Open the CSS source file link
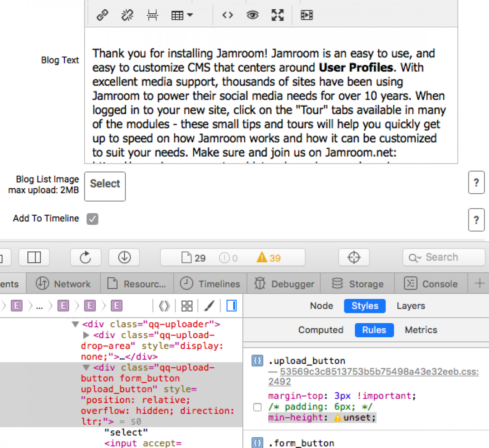This screenshot has width=489, height=448. [379, 372]
